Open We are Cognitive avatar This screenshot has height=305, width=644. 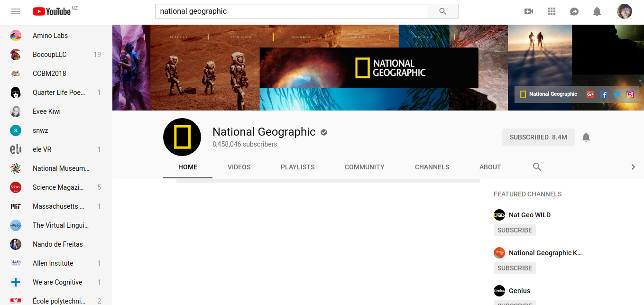point(16,282)
